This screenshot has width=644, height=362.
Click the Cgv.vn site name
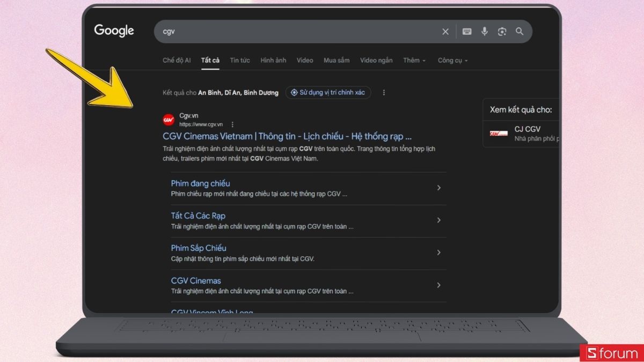coord(189,115)
